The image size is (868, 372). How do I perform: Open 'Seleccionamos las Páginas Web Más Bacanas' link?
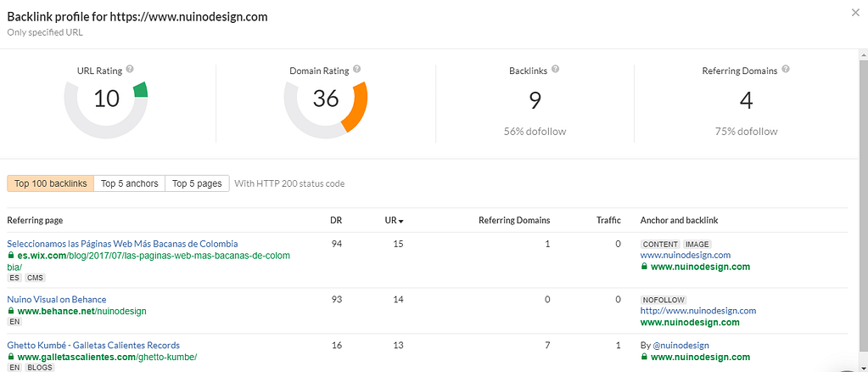click(x=122, y=244)
